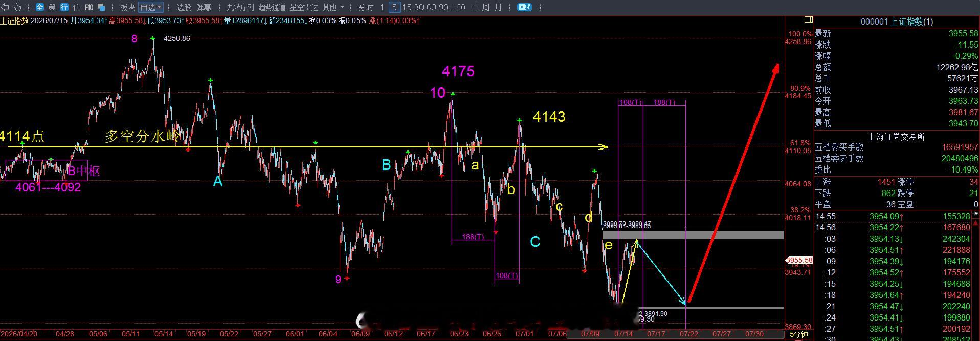
Task: Click the 前收 value 3967.13
Action: (963, 90)
